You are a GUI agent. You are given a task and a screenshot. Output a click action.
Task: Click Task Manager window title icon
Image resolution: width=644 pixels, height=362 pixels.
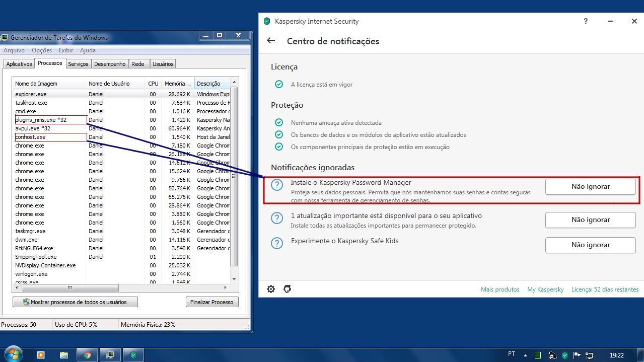click(x=5, y=37)
